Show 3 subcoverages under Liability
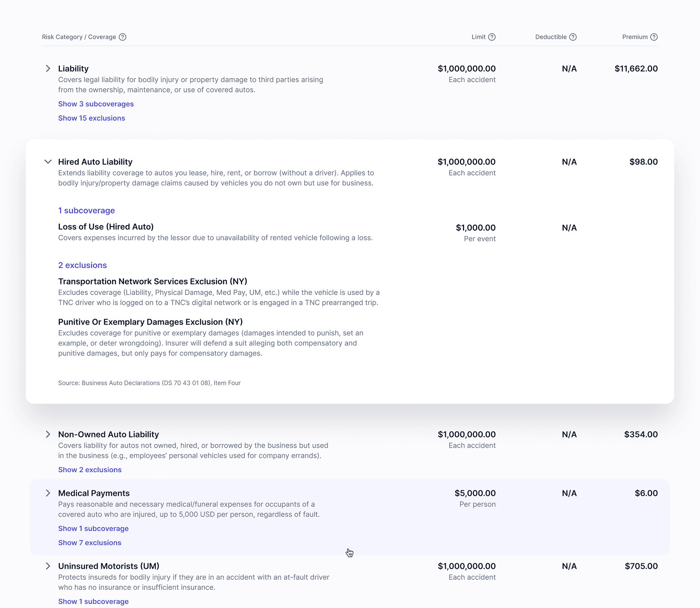This screenshot has width=700, height=608. pos(96,104)
